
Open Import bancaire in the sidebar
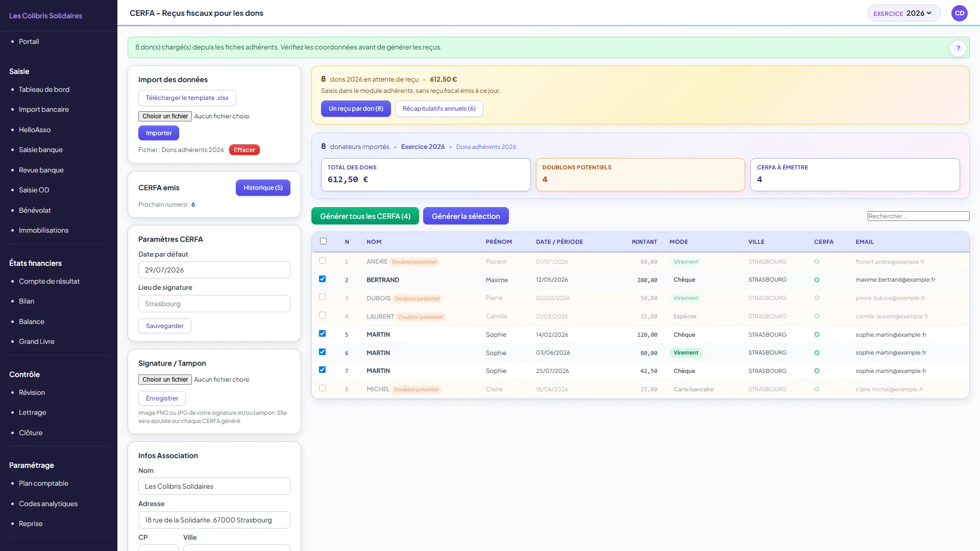click(x=44, y=109)
